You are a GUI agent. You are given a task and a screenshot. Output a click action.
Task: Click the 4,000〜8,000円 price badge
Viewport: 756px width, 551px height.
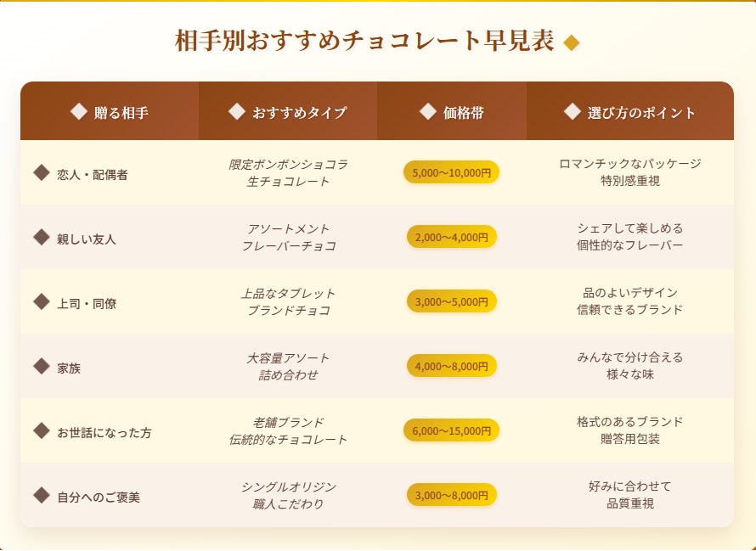pos(451,366)
